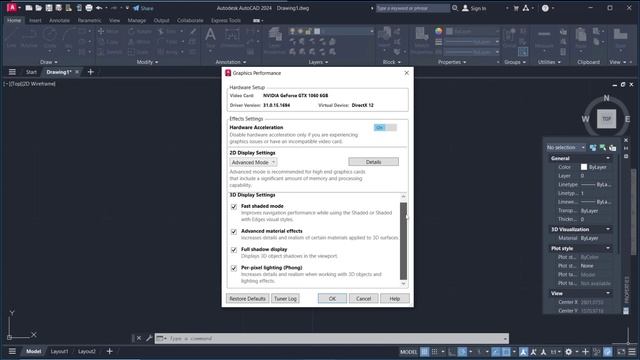
Task: Click the Undo arrow icon
Action: point(99,8)
